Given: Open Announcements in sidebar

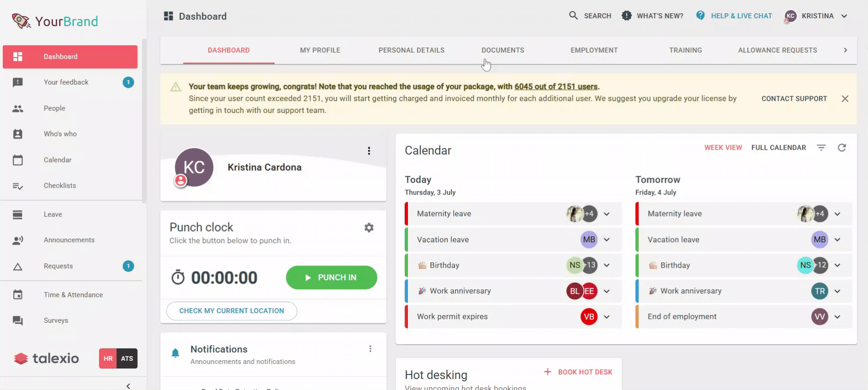Looking at the screenshot, I should point(70,240).
